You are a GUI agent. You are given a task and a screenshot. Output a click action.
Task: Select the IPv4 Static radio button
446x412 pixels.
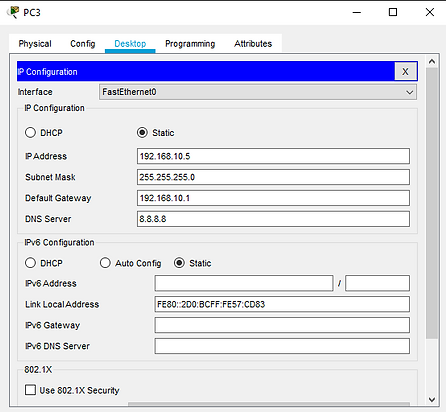click(142, 132)
